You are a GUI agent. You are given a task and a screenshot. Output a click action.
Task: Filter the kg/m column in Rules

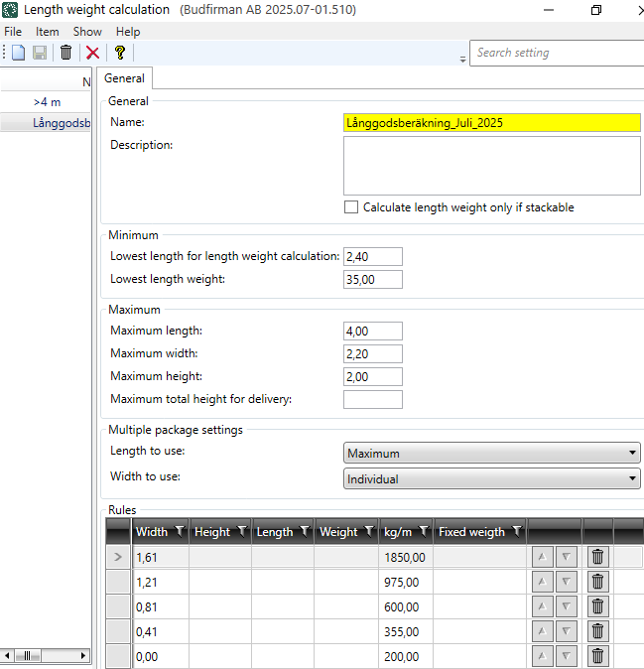click(424, 532)
